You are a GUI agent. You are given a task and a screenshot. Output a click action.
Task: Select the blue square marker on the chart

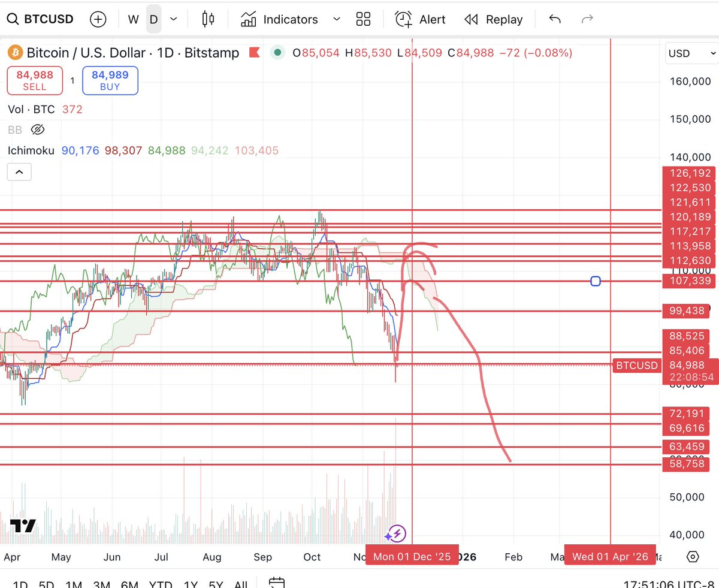point(595,281)
